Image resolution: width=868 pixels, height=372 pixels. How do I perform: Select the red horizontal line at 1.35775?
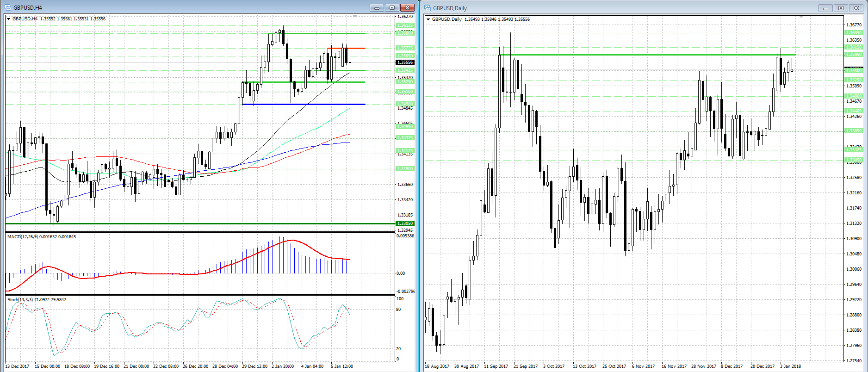[346, 48]
